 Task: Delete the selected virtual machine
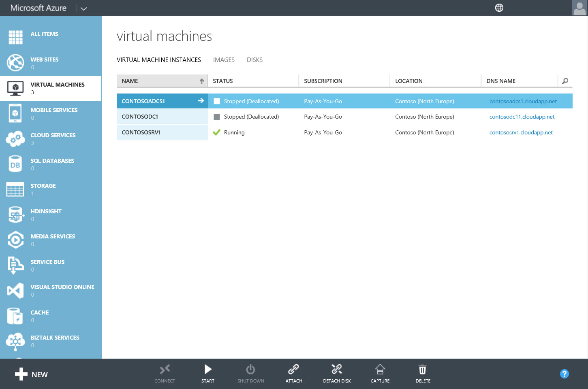423,370
